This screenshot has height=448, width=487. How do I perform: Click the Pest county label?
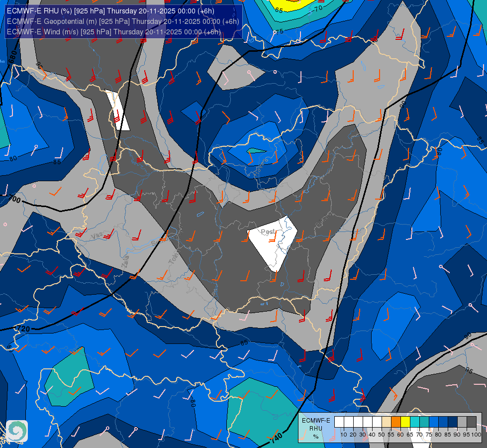[268, 231]
